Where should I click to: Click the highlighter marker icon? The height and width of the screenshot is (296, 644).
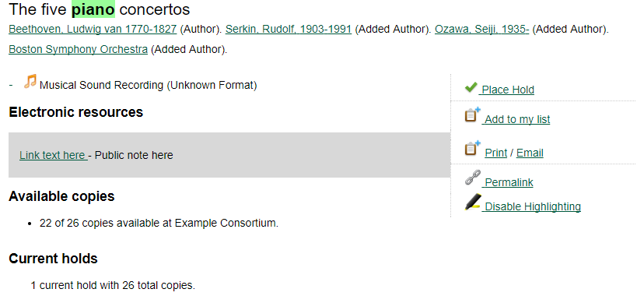point(473,202)
